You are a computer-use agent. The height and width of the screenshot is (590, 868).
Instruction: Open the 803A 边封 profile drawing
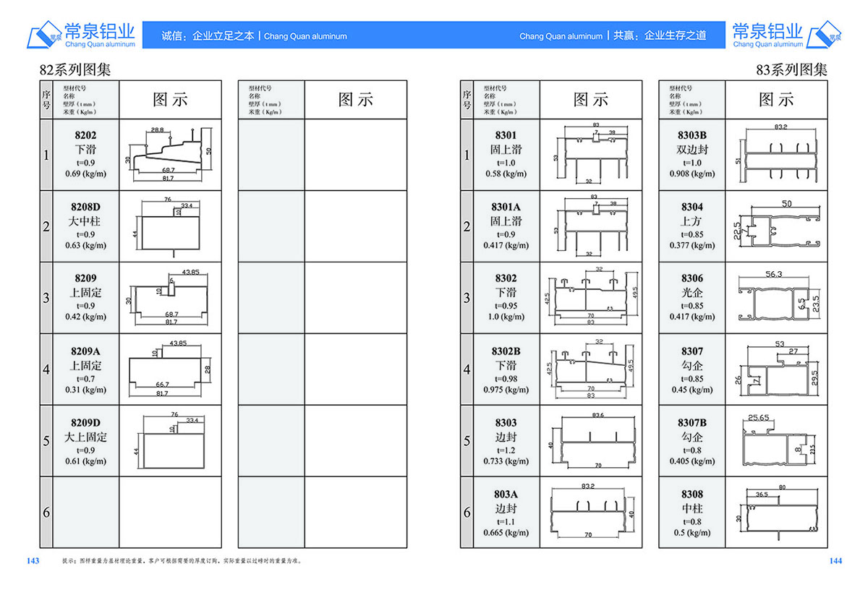[x=591, y=512]
